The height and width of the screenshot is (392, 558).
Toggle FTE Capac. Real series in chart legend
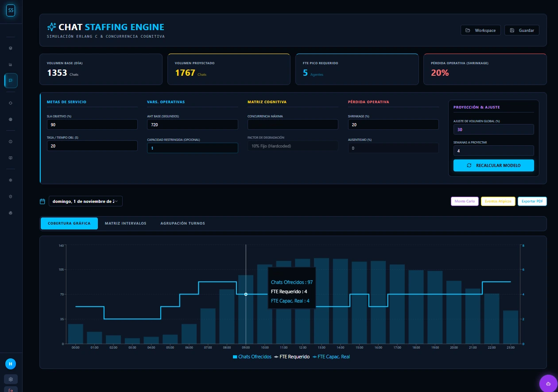click(x=331, y=357)
